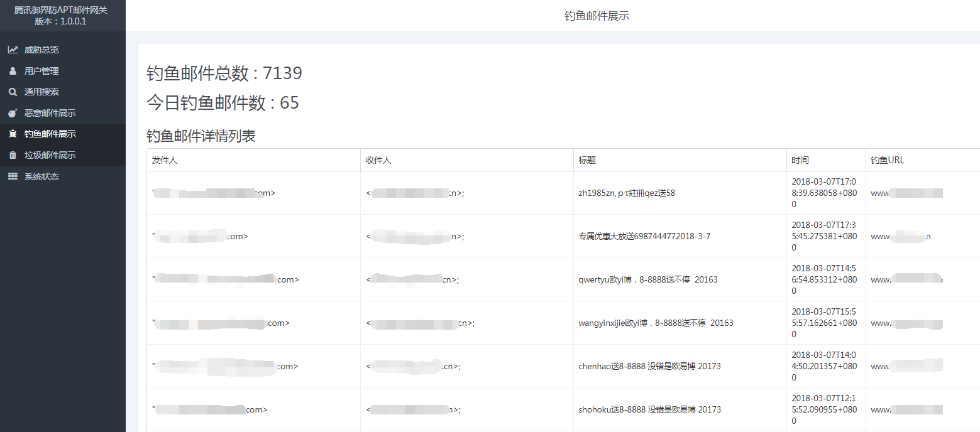Screen dimensions: 980x432
Task: Open 系统状态 in sidebar
Action: [41, 176]
